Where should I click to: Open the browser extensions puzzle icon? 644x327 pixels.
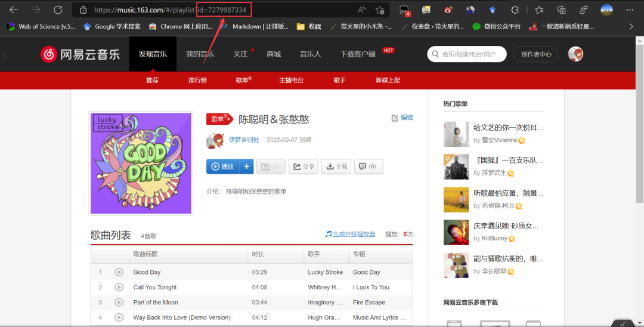tap(515, 10)
